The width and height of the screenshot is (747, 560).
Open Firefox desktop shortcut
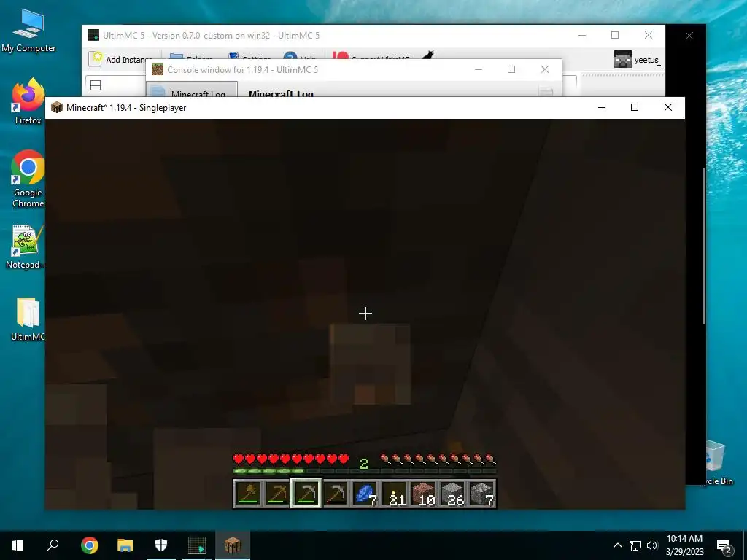28,101
